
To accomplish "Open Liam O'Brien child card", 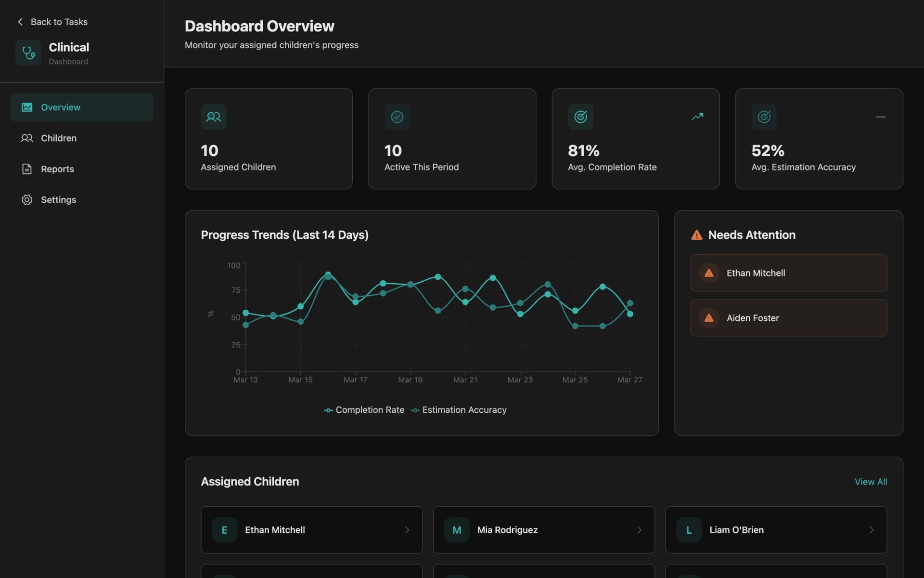I will click(776, 530).
